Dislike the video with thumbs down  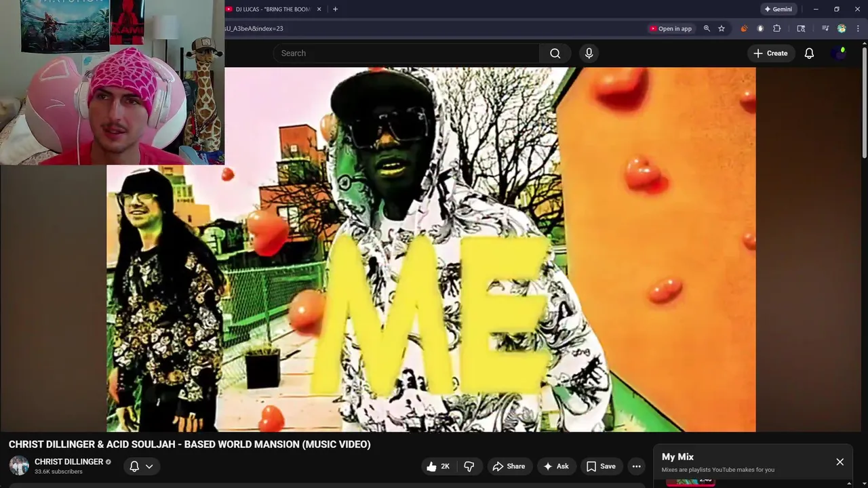click(x=469, y=466)
